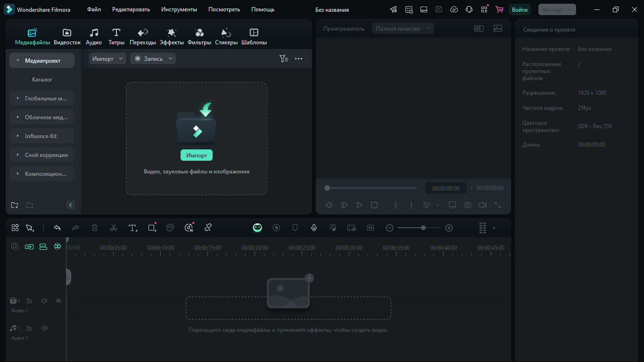Screen dimensions: 644x362
Task: Open the Stickers (Стикеры) panel
Action: (226, 36)
